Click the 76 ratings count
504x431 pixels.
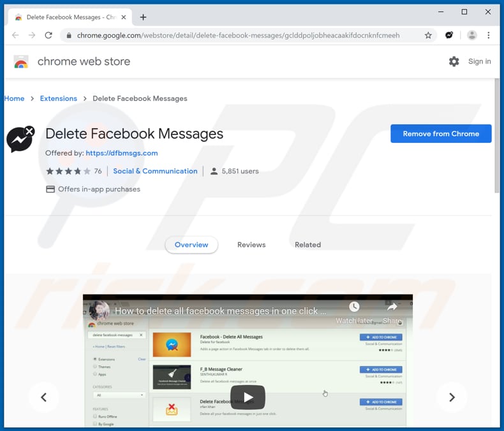tap(98, 171)
